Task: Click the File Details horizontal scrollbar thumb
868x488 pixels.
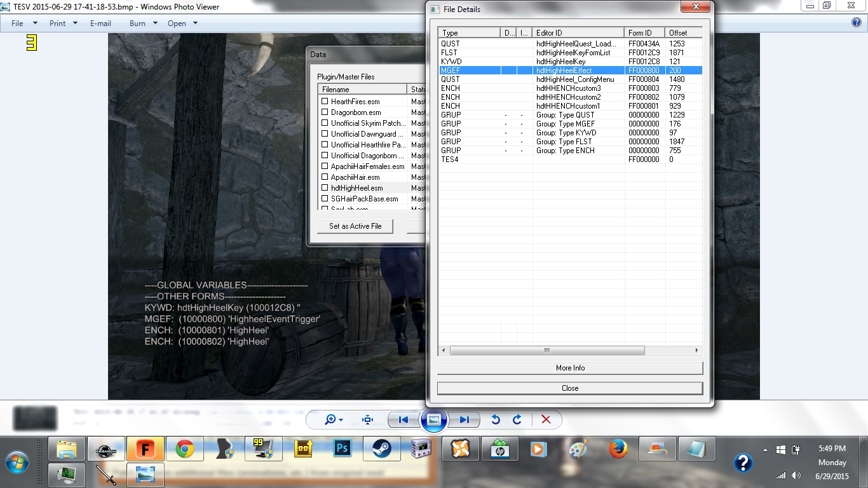Action: tap(546, 351)
